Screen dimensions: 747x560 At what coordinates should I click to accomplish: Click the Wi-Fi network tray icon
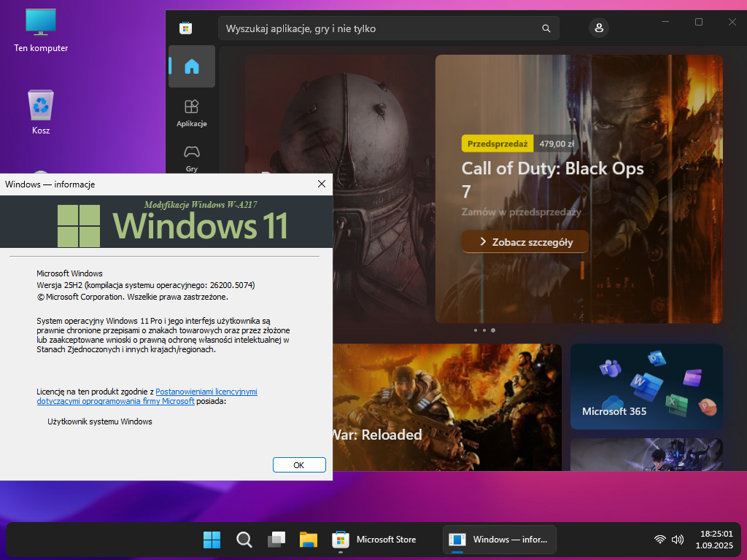(x=659, y=540)
